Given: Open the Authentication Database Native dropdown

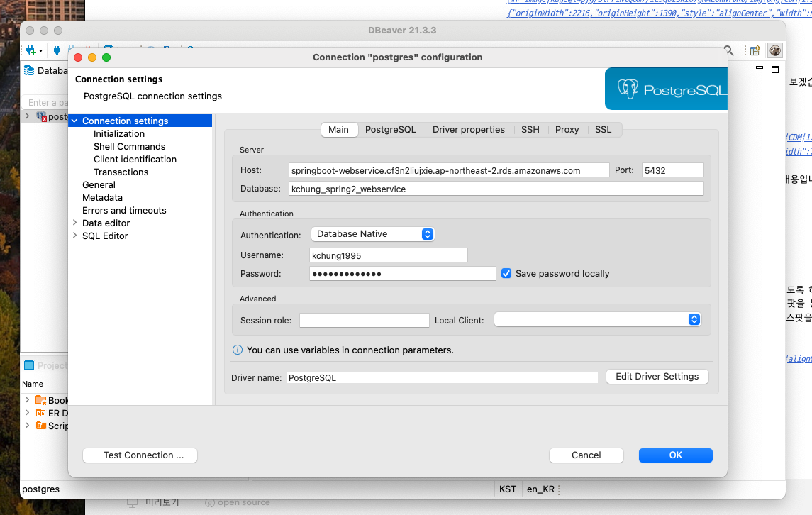Looking at the screenshot, I should pyautogui.click(x=373, y=234).
